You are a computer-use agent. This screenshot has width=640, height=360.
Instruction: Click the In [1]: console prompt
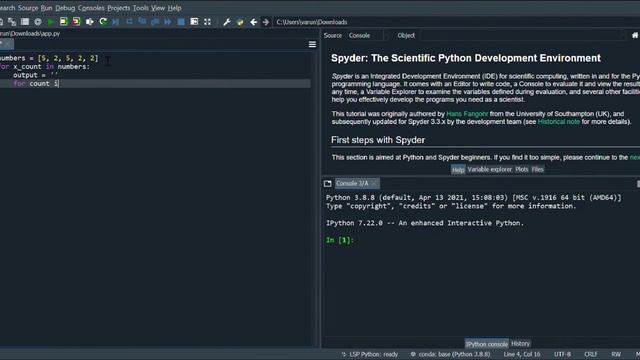(340, 240)
